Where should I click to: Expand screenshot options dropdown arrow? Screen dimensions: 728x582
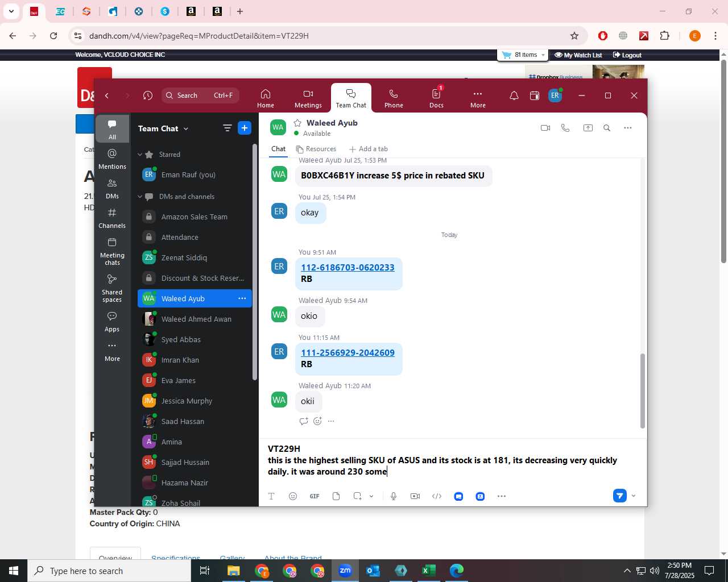click(x=371, y=496)
